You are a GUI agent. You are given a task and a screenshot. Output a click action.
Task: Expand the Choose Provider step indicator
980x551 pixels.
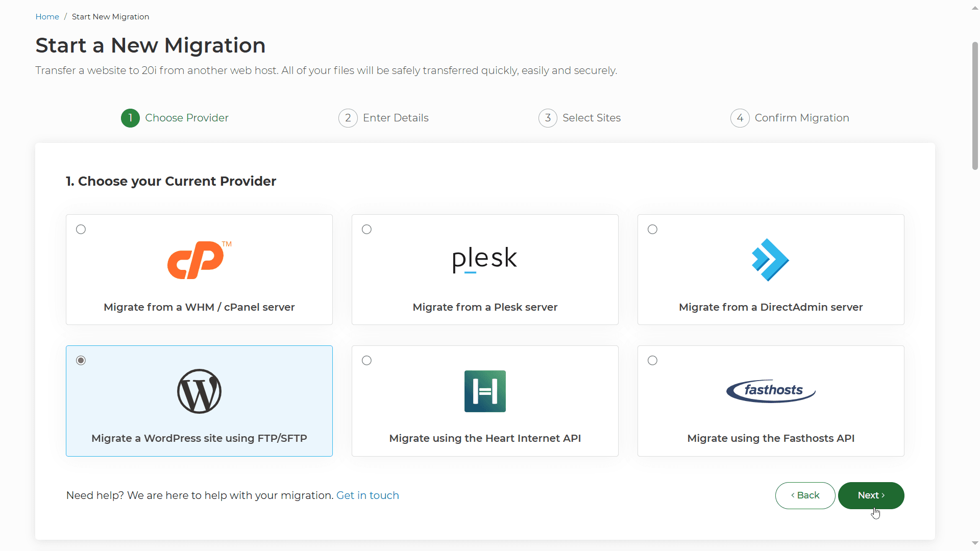174,118
